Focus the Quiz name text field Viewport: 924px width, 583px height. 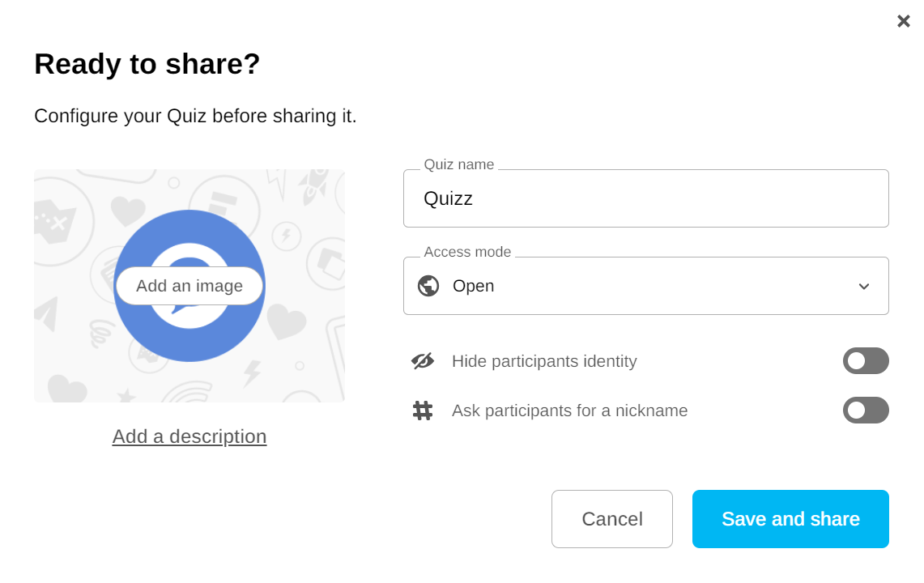645,198
